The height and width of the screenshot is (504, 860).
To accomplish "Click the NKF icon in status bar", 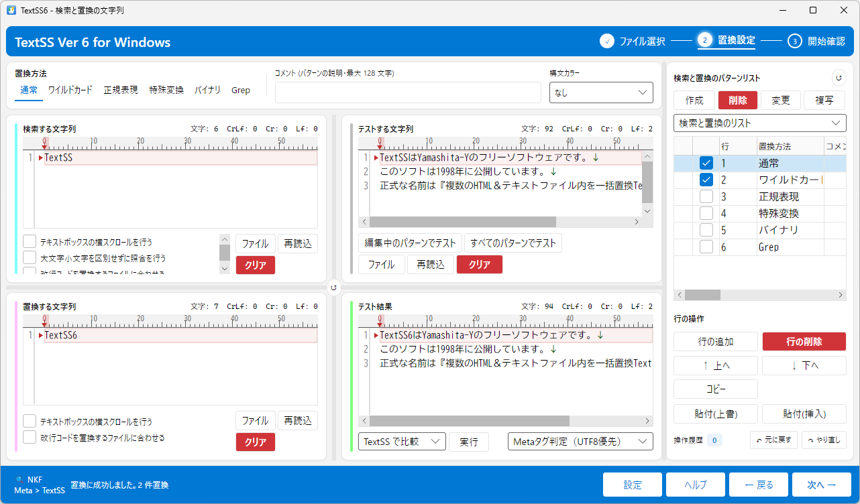I will coord(19,480).
